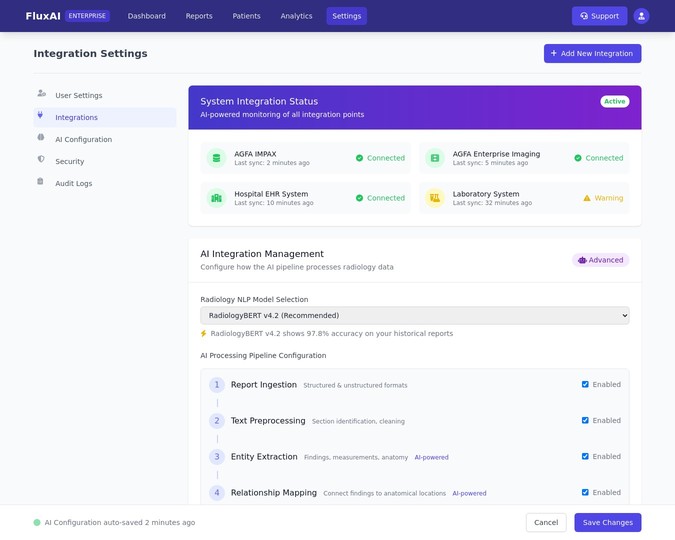Go to Security sidebar item
The width and height of the screenshot is (675, 540).
tap(105, 161)
